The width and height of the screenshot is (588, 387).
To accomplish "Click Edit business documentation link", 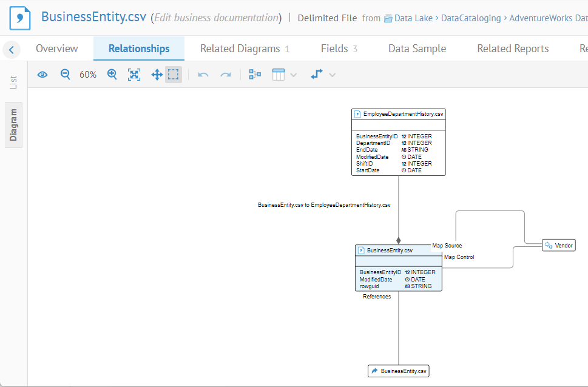I will (x=215, y=18).
